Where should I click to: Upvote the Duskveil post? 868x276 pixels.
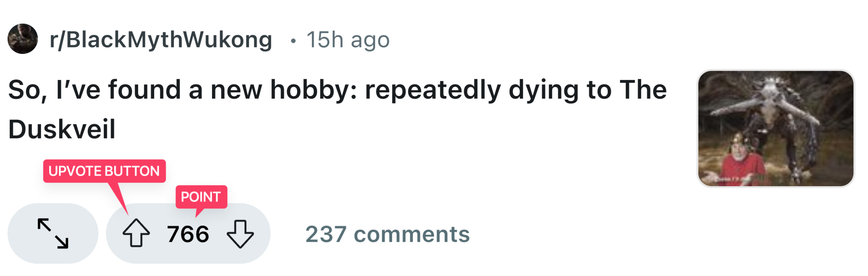pyautogui.click(x=136, y=233)
